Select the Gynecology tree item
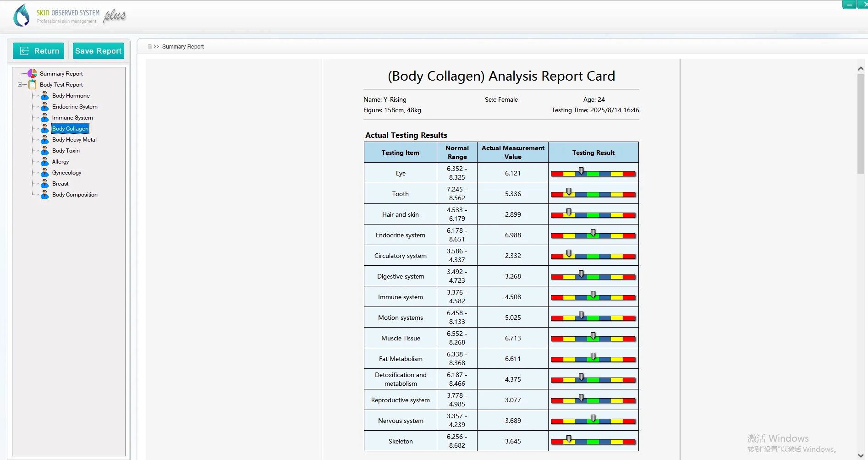The height and width of the screenshot is (460, 868). (x=67, y=173)
